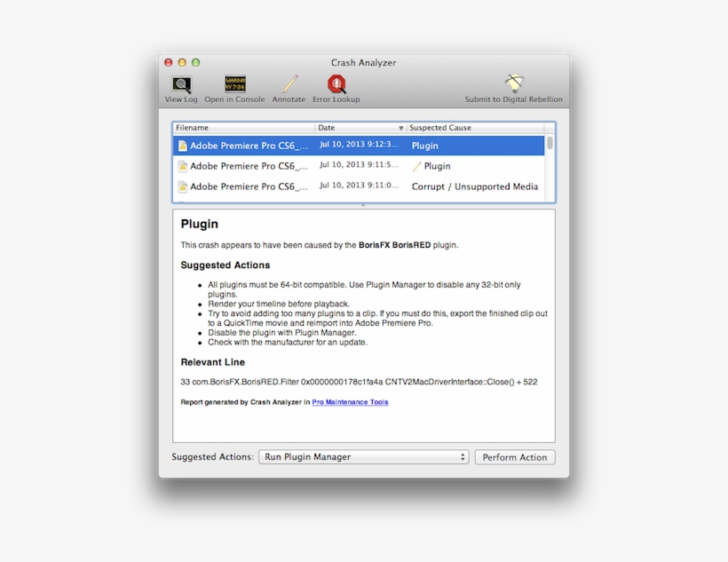
Task: Click the Suggested Actions heading in report
Action: [226, 265]
